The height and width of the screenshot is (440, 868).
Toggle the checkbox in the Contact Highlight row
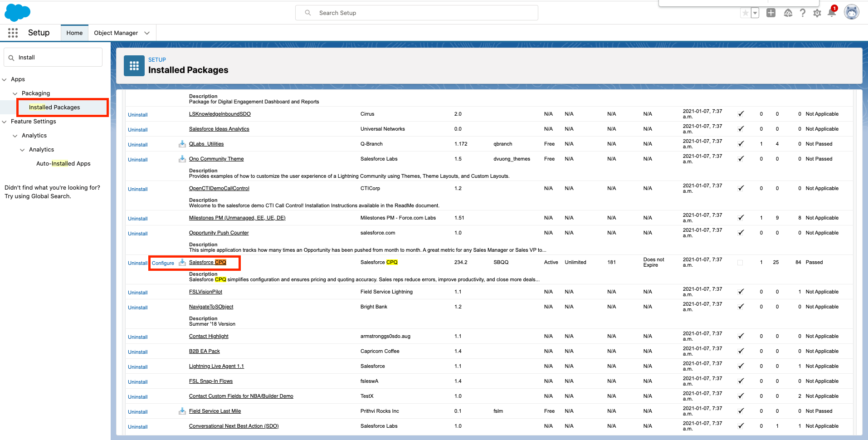pos(741,336)
